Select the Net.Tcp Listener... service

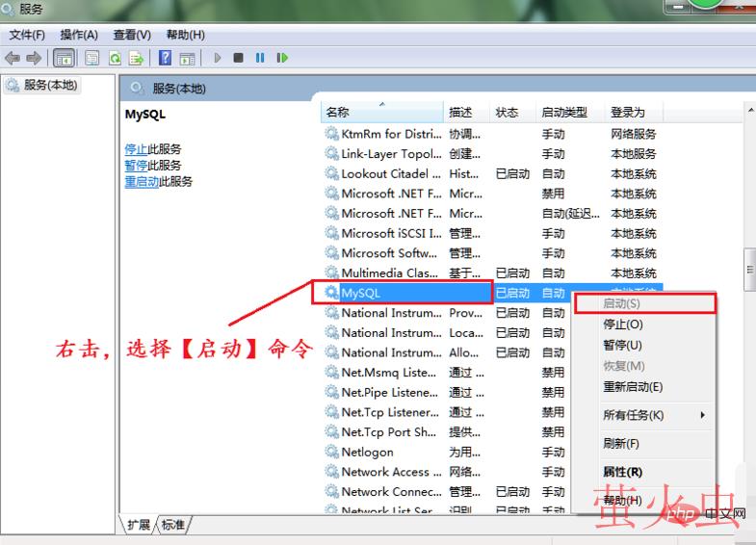[446, 412]
